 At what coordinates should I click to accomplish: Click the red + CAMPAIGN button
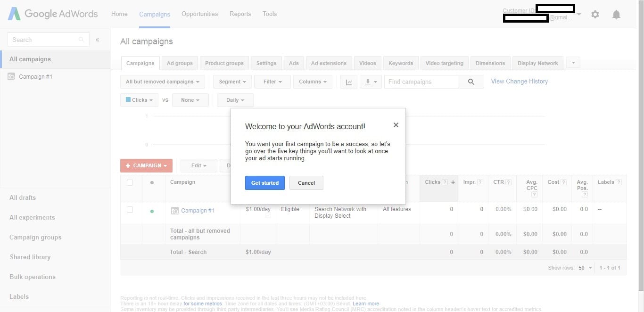tap(146, 165)
